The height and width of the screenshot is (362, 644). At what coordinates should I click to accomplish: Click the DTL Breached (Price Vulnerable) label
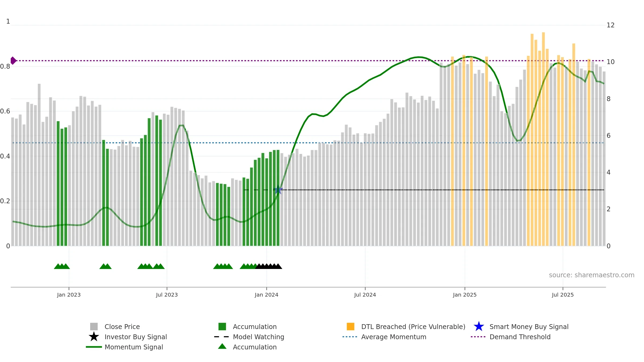(413, 327)
